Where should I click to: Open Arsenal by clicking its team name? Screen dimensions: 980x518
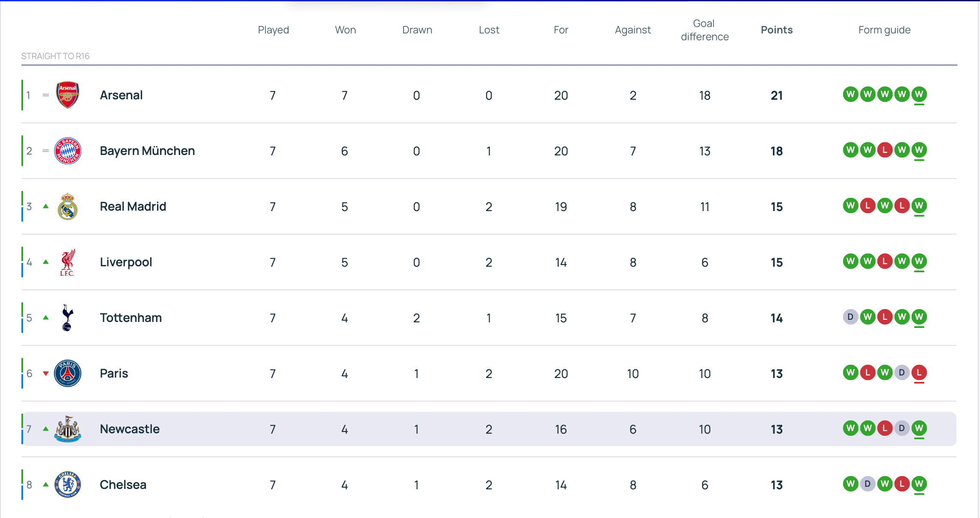click(121, 95)
